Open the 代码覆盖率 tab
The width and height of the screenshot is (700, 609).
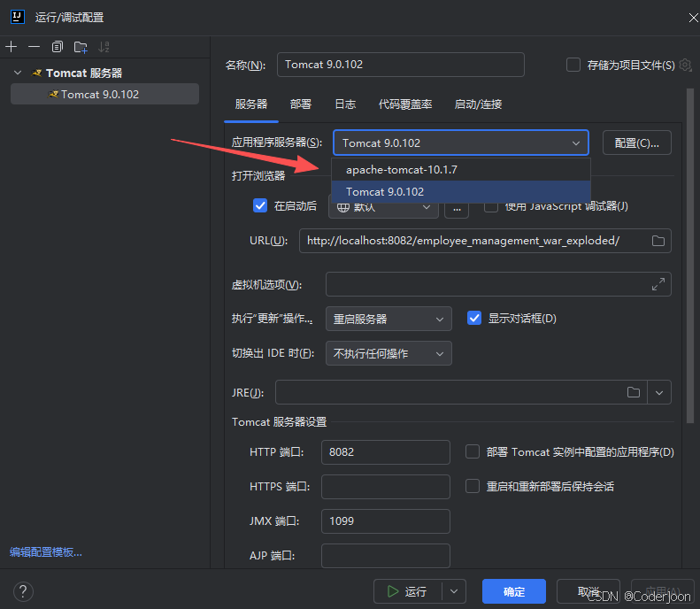click(405, 104)
